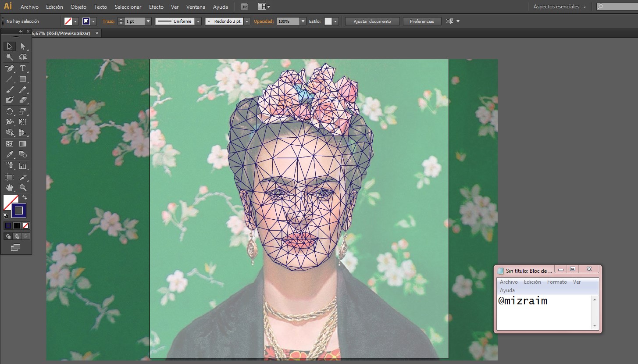
Task: Open Adobe Bridge via Br icon
Action: coord(245,7)
